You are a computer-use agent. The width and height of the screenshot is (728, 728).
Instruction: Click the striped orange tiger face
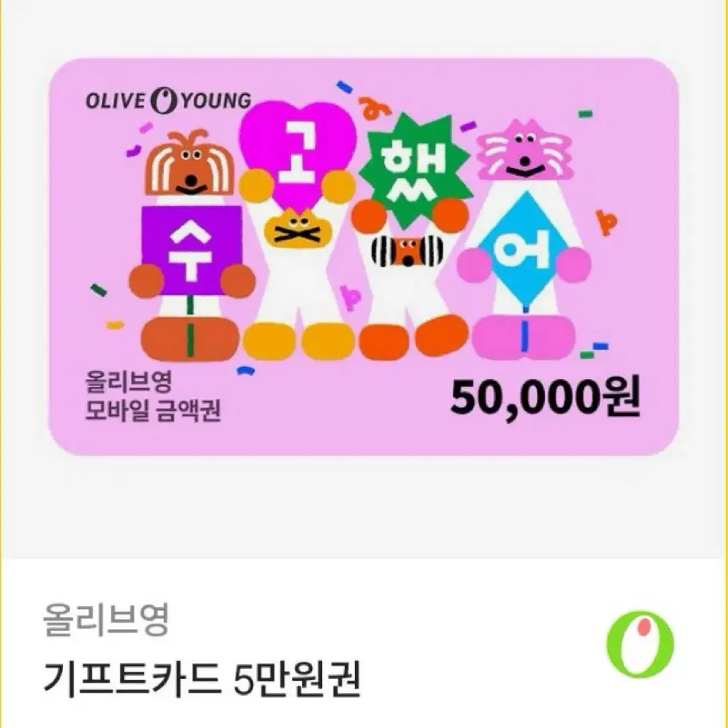(407, 251)
